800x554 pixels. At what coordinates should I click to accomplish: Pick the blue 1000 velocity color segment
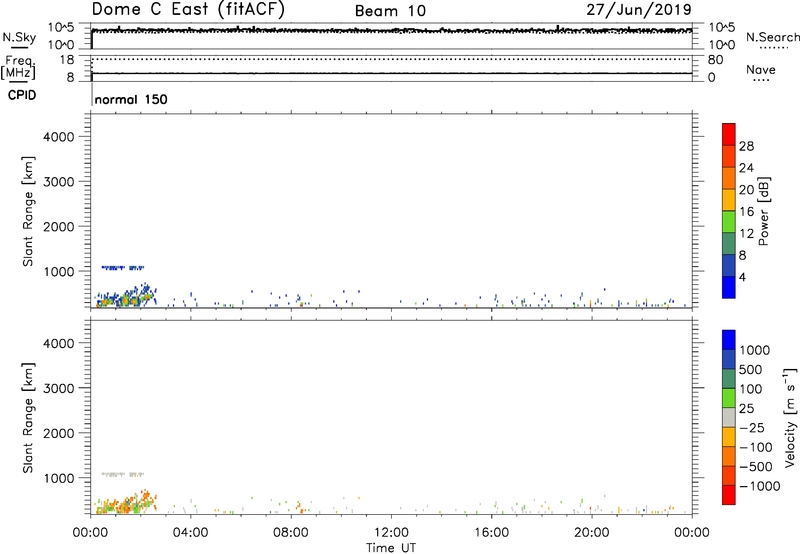729,340
